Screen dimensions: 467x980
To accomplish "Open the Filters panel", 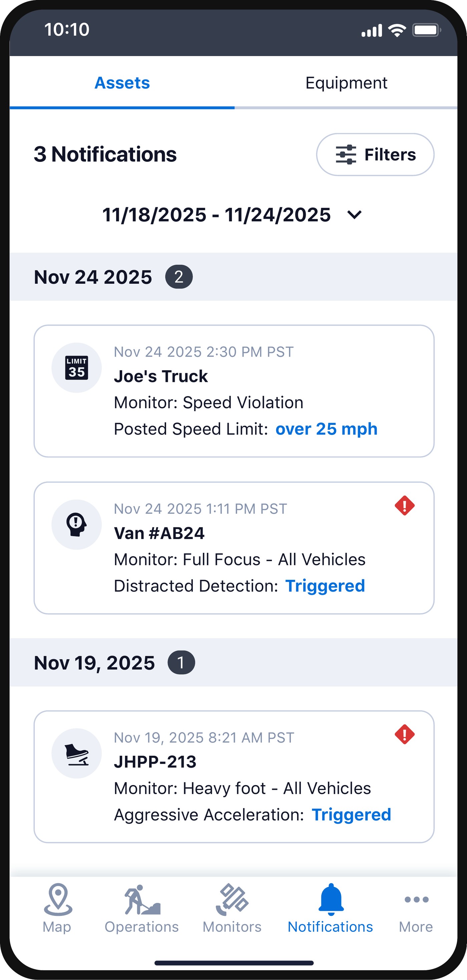I will point(375,155).
